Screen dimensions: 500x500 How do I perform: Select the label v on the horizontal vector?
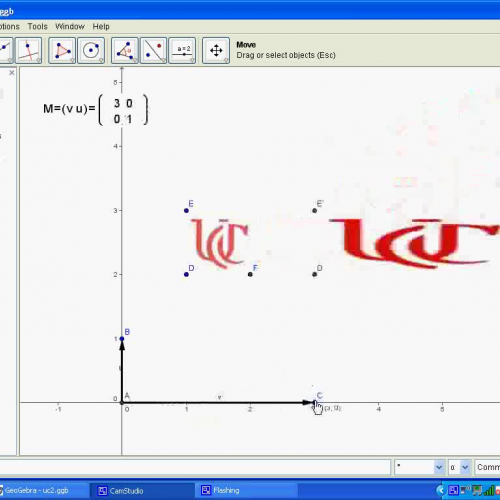[219, 397]
